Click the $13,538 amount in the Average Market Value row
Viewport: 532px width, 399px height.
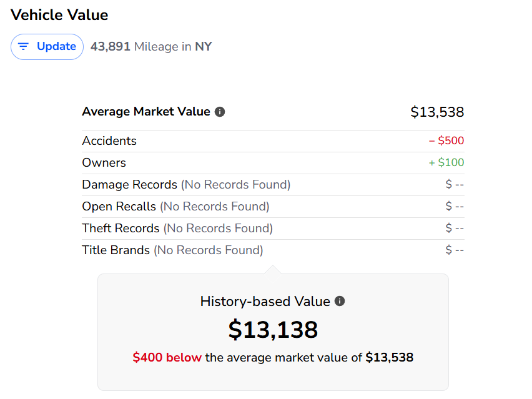click(437, 112)
